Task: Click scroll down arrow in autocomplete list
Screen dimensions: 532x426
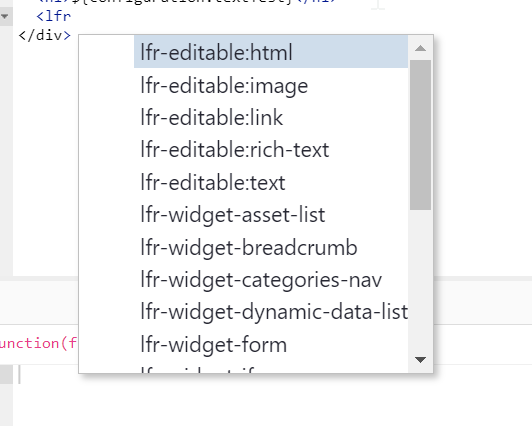Action: coord(420,360)
